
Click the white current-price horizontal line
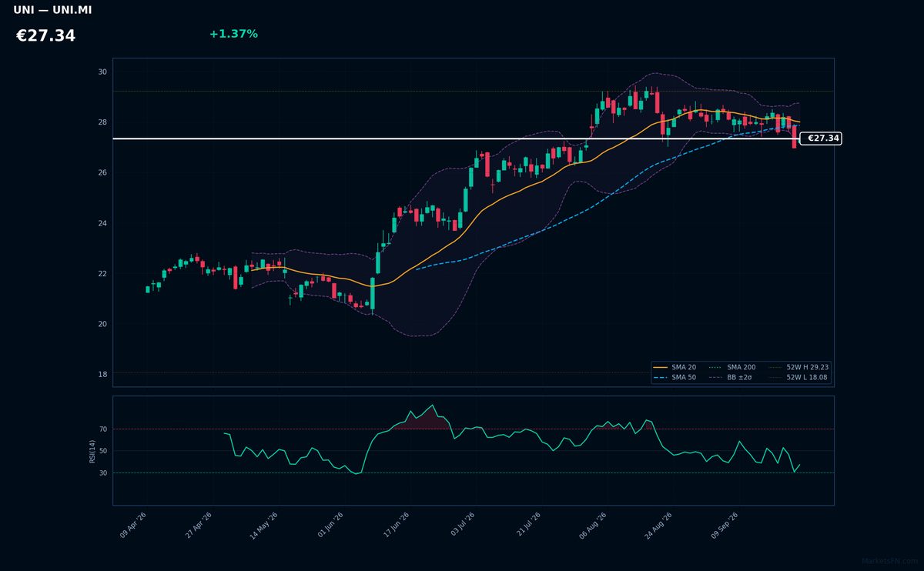pyautogui.click(x=456, y=139)
